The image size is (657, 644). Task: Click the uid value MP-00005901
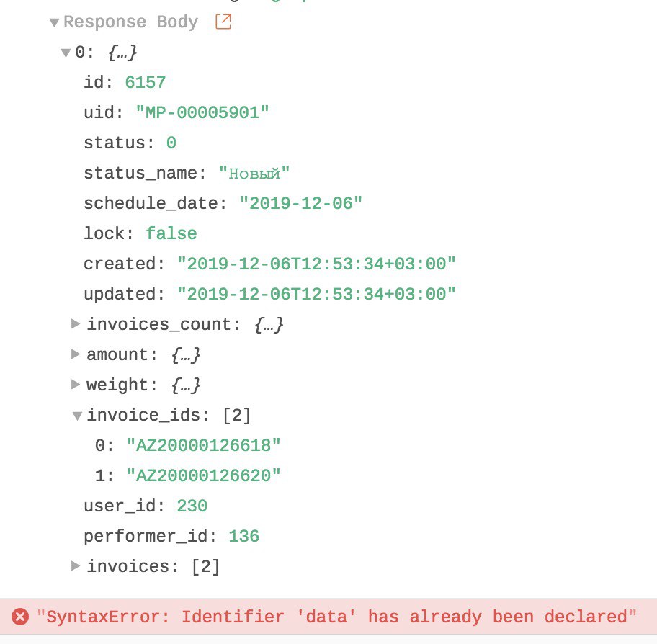[x=202, y=113]
